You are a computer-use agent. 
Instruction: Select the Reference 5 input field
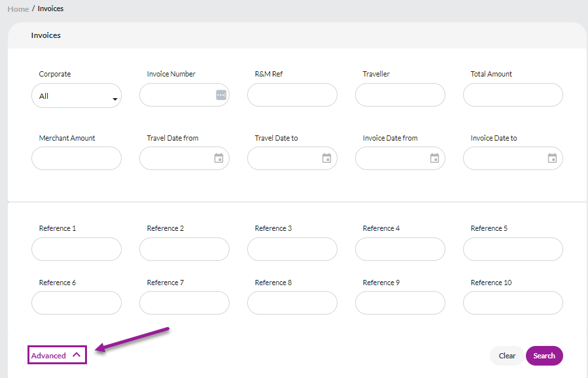(x=513, y=249)
